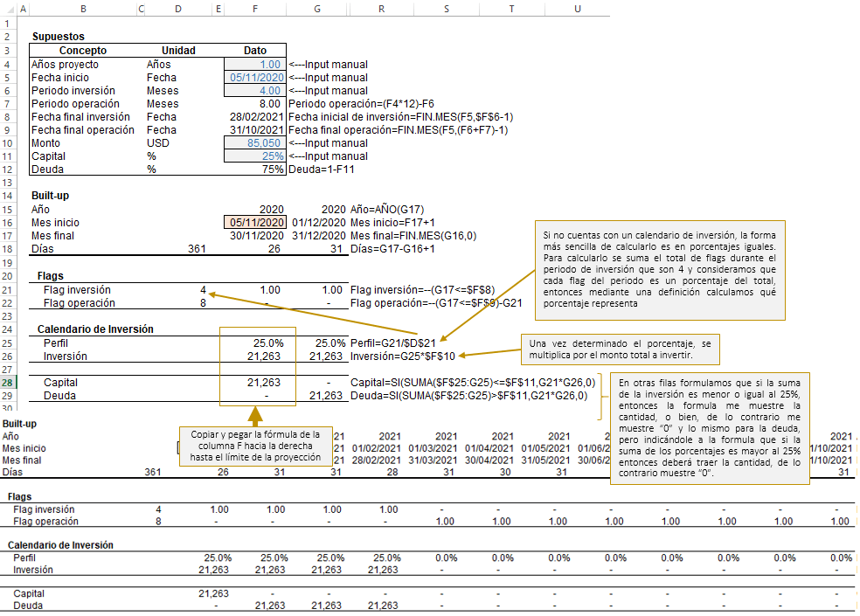
Task: Select the Capital percentage cell showing 25%
Action: (x=254, y=156)
